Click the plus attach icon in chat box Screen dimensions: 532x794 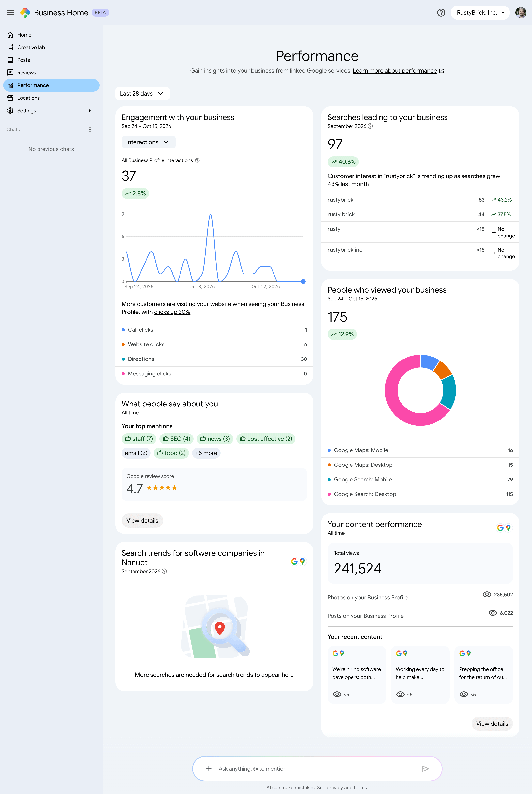pyautogui.click(x=209, y=769)
